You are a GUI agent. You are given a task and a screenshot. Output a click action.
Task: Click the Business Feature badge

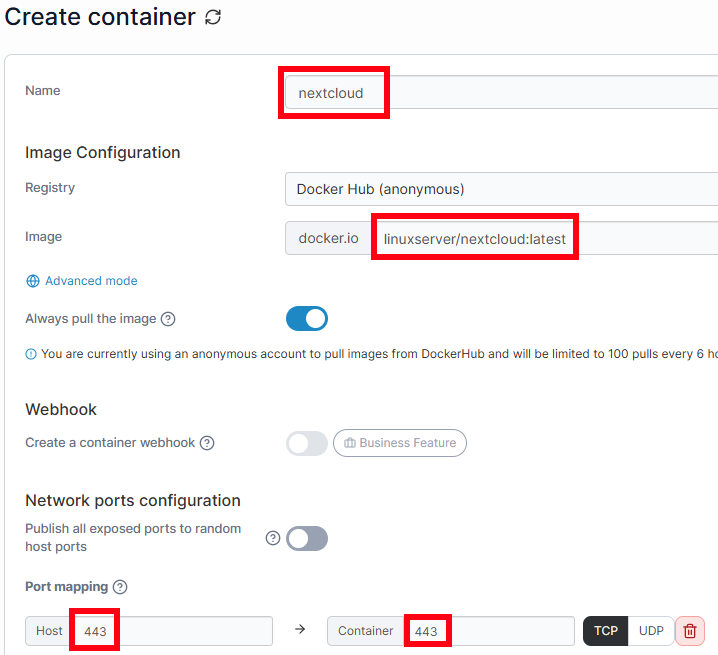click(400, 443)
